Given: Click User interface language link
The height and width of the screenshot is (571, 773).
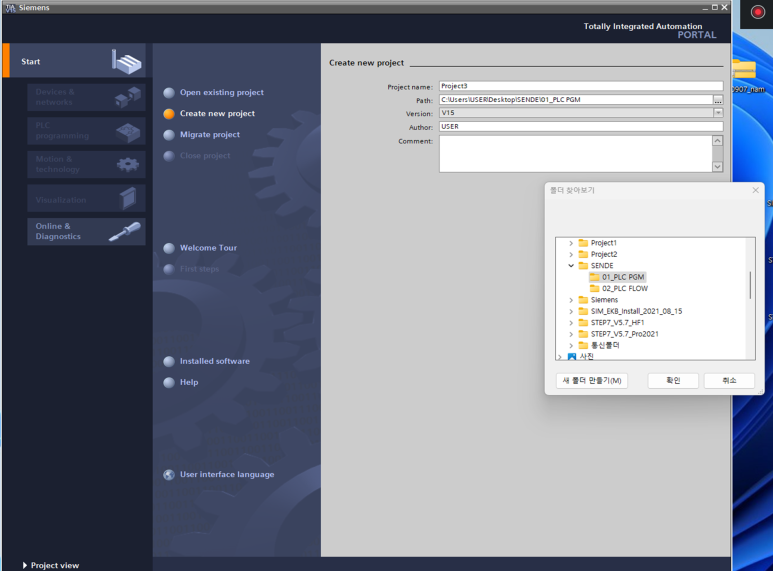Looking at the screenshot, I should click(x=227, y=474).
